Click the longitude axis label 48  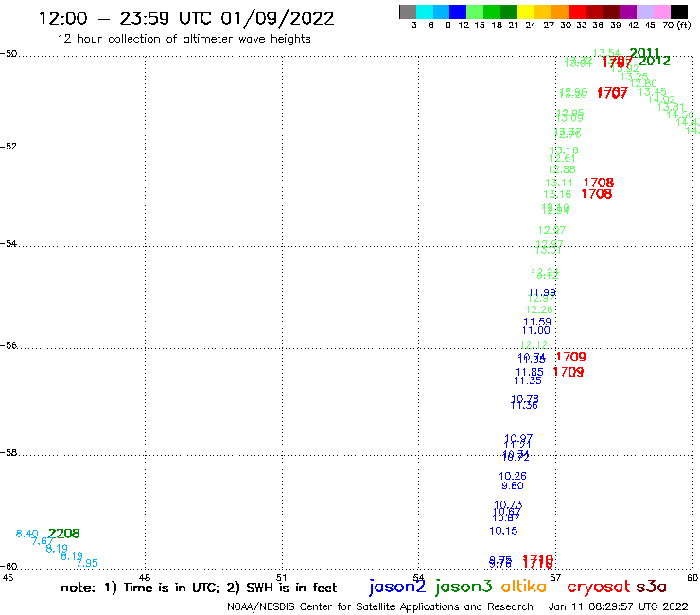point(145,578)
